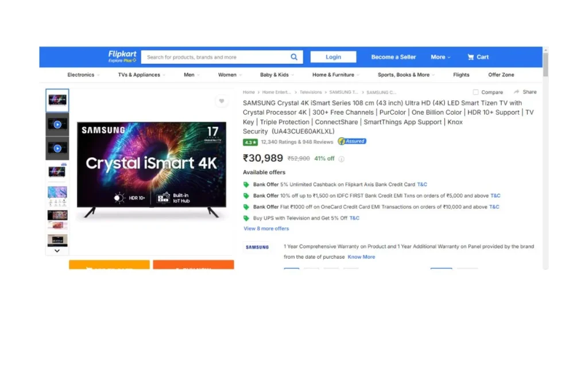
Task: Expand the Men category dropdown
Action: coord(192,75)
